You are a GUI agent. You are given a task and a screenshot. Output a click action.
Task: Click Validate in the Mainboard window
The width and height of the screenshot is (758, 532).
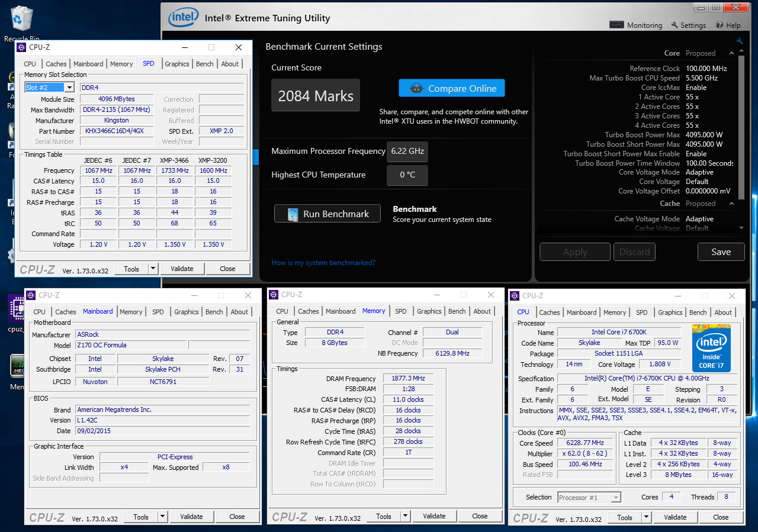[191, 517]
